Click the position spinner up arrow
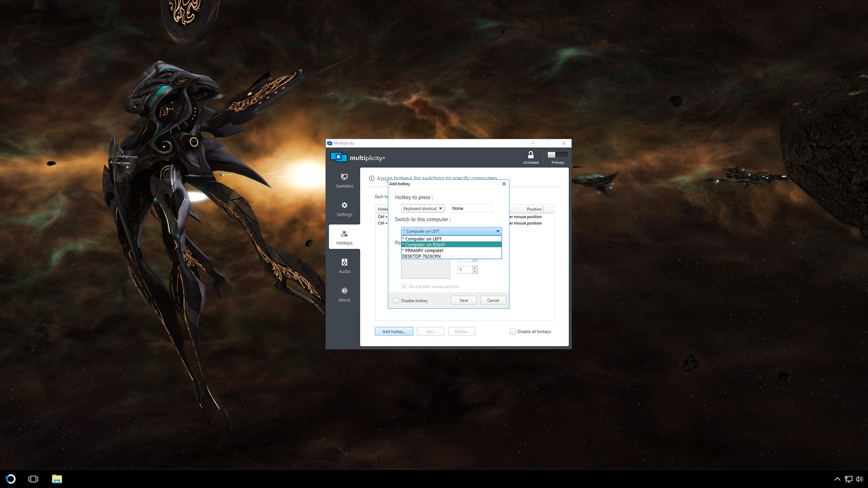868x488 pixels. [x=474, y=267]
